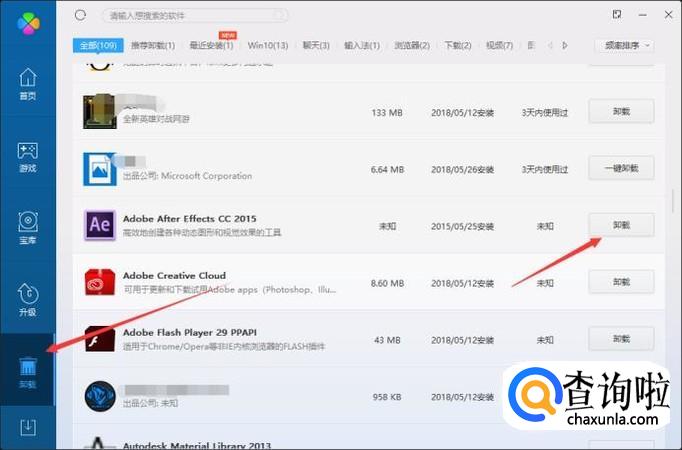Viewport: 682px width, 450px height.
Task: Click the Adobe Creative Cloud title
Action: coord(174,276)
